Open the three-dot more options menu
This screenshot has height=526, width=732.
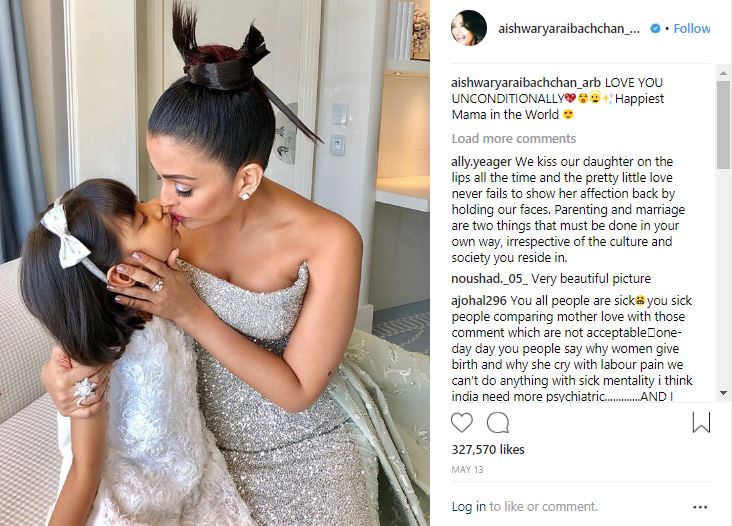tap(700, 507)
